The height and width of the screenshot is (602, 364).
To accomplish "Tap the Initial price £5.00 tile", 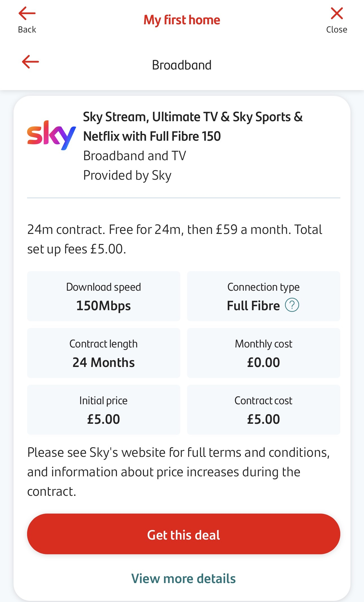I will [x=104, y=410].
